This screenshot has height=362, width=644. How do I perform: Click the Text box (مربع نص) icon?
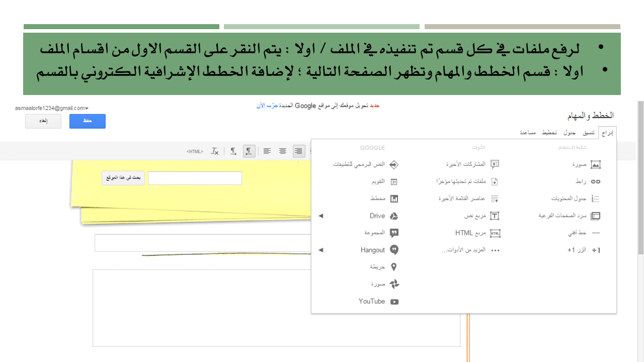[x=495, y=216]
